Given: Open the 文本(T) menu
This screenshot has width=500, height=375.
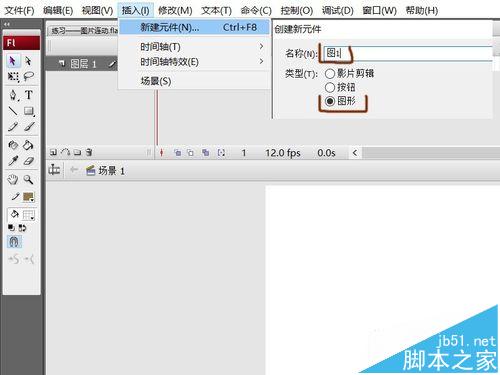Looking at the screenshot, I should point(216,10).
